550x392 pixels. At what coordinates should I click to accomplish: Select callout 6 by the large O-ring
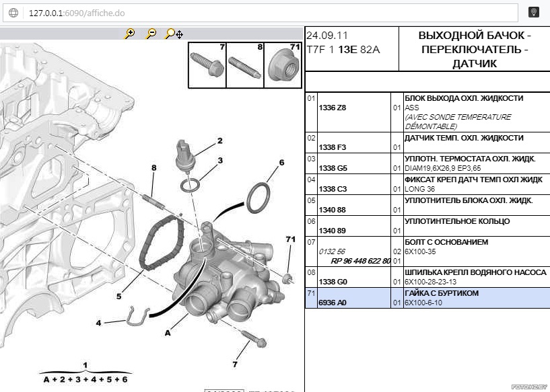(x=281, y=163)
